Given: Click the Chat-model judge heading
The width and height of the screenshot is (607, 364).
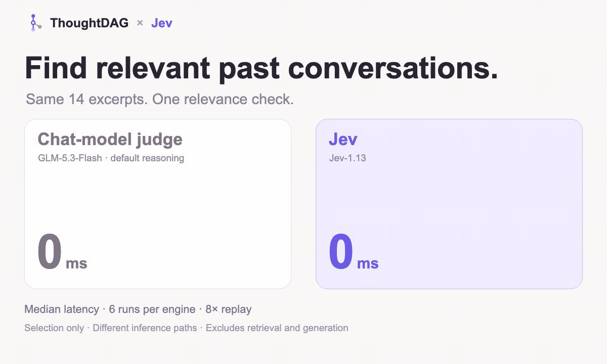Looking at the screenshot, I should [x=110, y=140].
